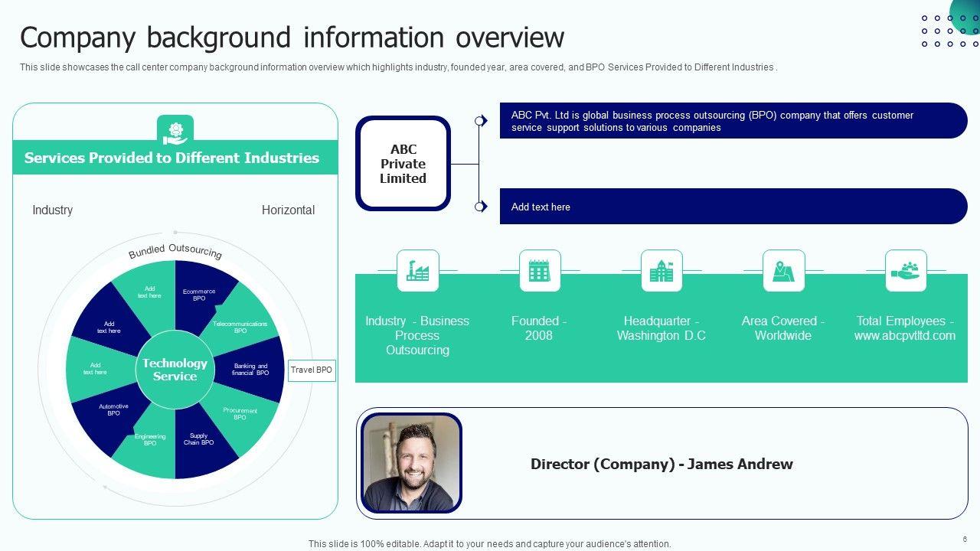Click the calendar founded icon
The height and width of the screenshot is (551, 980).
coord(540,271)
